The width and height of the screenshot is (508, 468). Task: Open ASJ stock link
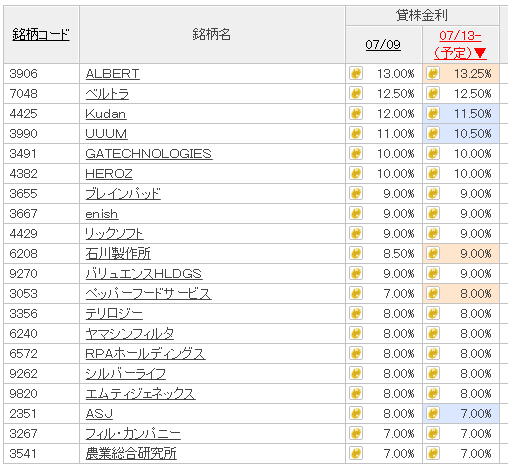coord(99,414)
